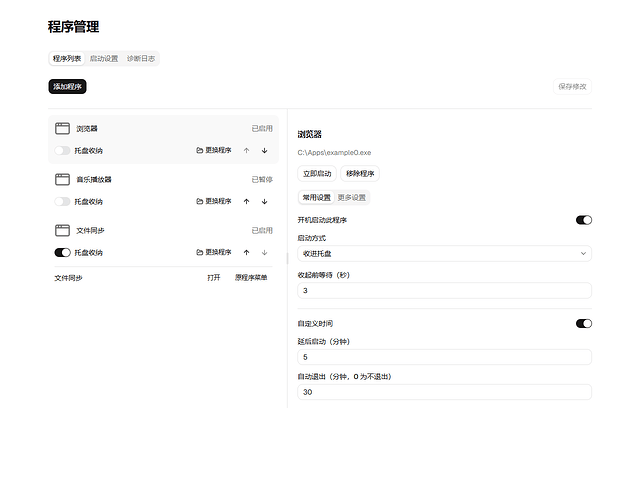Click the 音乐播放器 window icon
Screen dimensions: 640x500
(62, 179)
